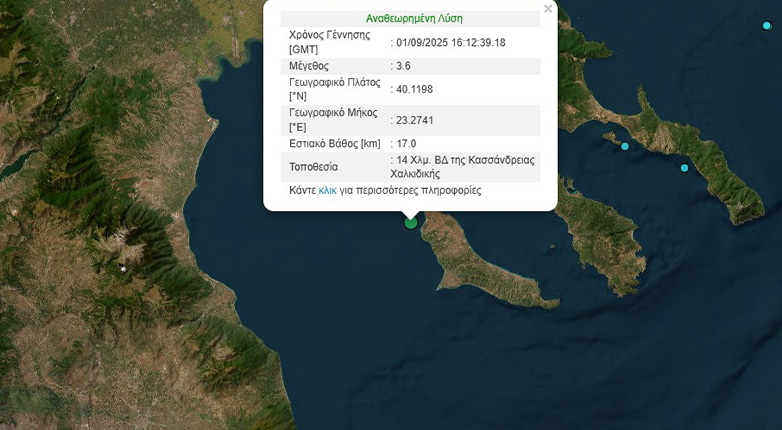Click the 'Τοποθεσία' label
The height and width of the screenshot is (430, 782).
(x=313, y=167)
